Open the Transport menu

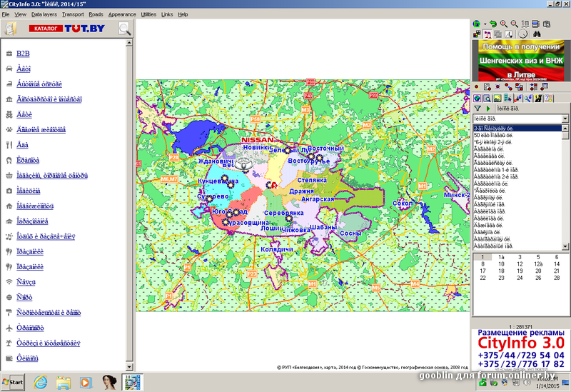(73, 14)
